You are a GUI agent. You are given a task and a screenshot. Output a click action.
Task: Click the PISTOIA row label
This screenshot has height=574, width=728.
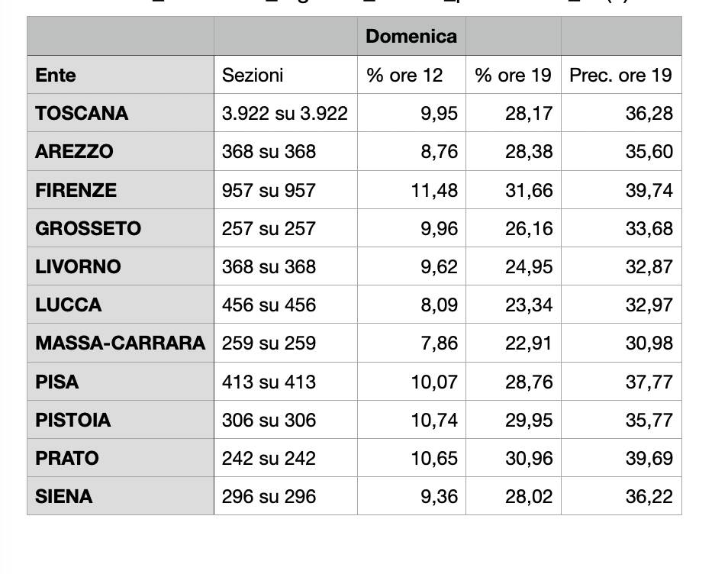pos(72,420)
